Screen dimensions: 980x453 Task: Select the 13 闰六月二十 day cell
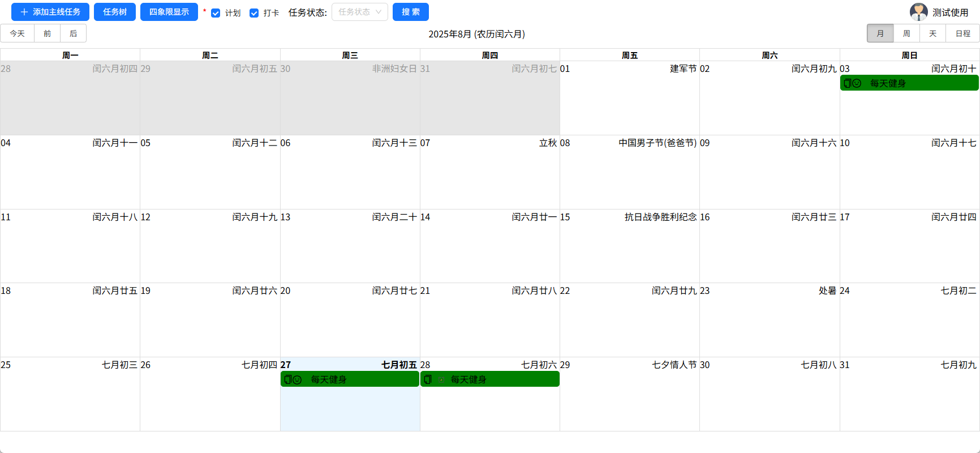click(350, 246)
